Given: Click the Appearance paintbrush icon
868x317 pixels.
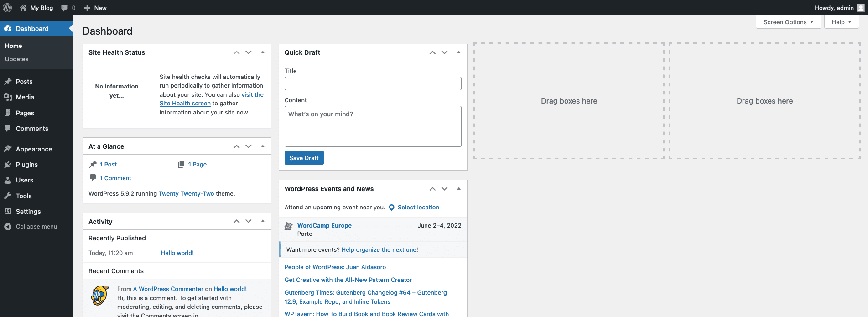Looking at the screenshot, I should pyautogui.click(x=8, y=149).
